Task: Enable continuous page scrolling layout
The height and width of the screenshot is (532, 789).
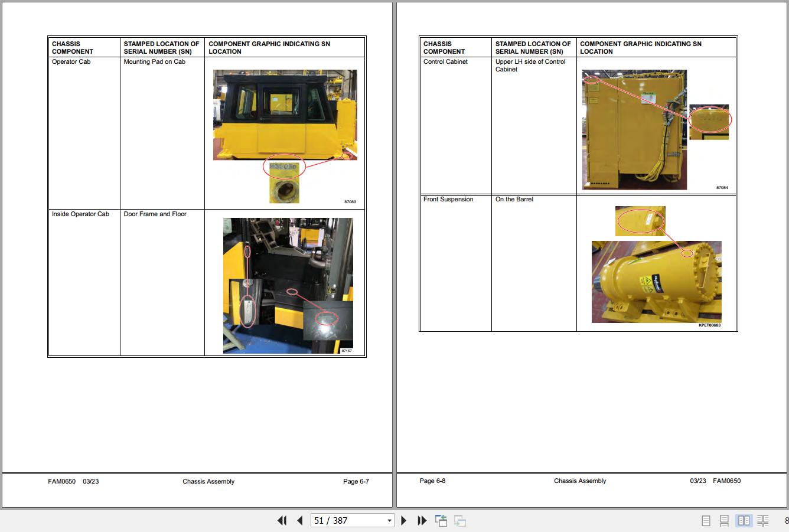Action: [724, 520]
